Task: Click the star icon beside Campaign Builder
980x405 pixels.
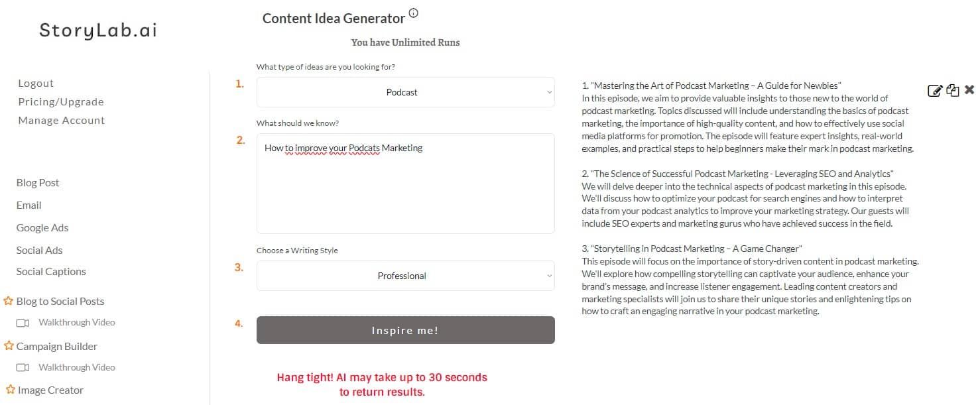Action: pyautogui.click(x=8, y=345)
